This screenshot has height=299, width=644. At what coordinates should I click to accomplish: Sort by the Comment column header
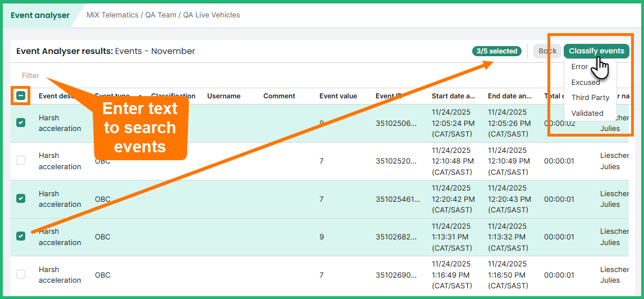279,96
